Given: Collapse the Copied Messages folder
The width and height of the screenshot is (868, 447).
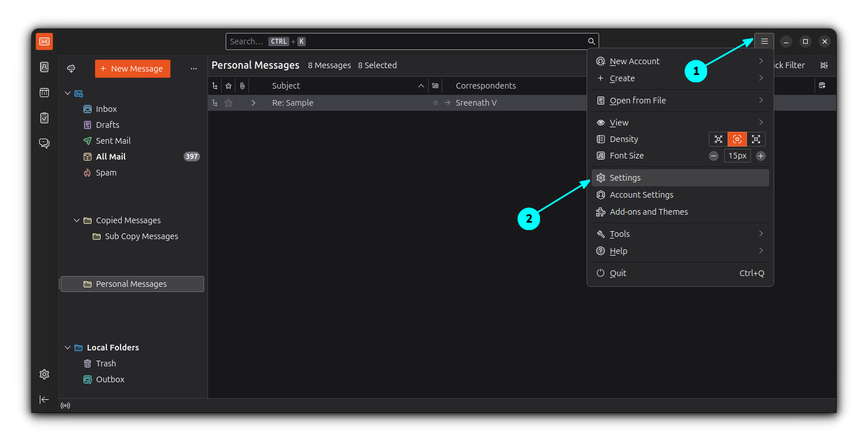Looking at the screenshot, I should tap(77, 220).
